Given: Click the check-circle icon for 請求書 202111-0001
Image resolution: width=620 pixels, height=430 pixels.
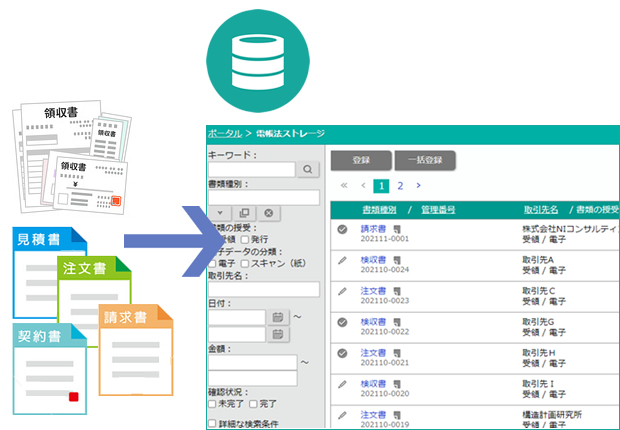Looking at the screenshot, I should pos(342,230).
